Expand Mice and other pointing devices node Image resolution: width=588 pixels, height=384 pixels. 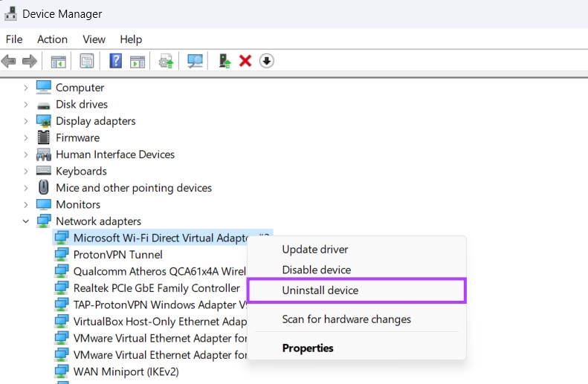click(x=25, y=188)
